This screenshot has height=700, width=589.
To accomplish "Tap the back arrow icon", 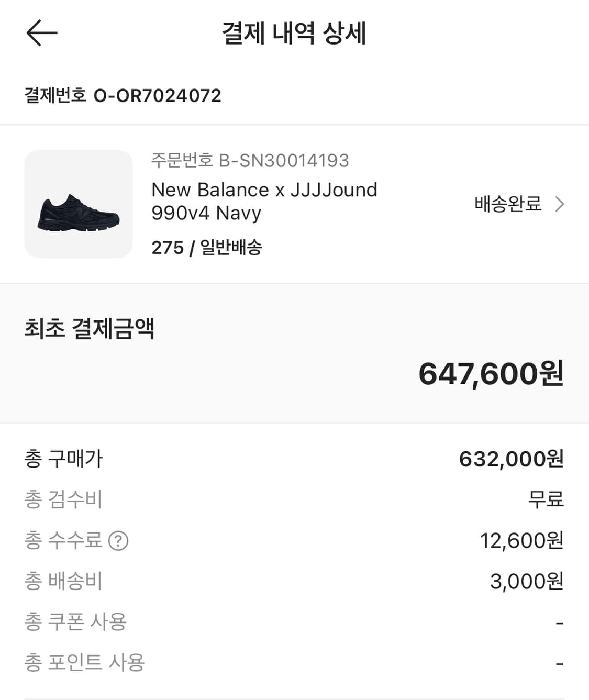I will point(41,33).
